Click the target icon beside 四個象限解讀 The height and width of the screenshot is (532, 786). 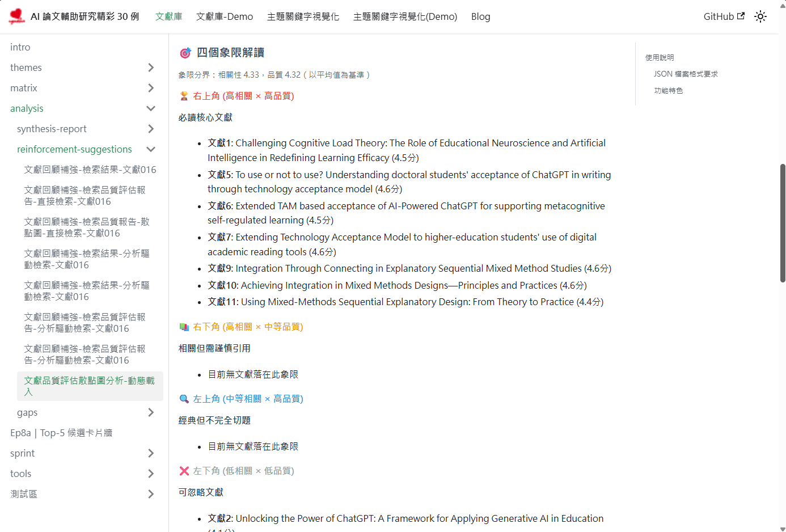(185, 53)
